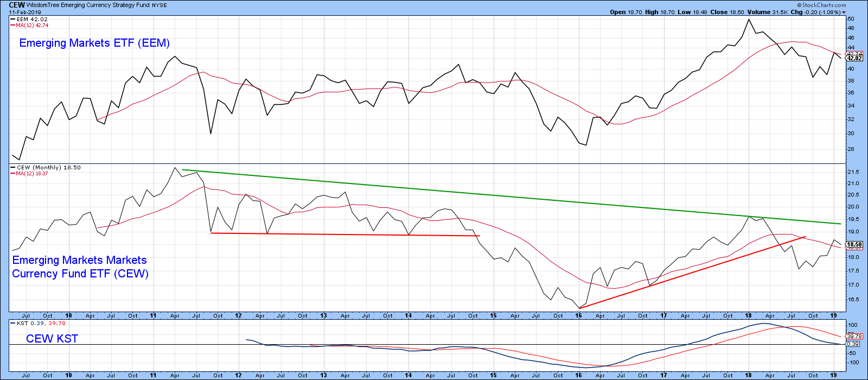
Task: Click the 'Chg -0.20 (-1.08%)' change value
Action: coord(819,12)
